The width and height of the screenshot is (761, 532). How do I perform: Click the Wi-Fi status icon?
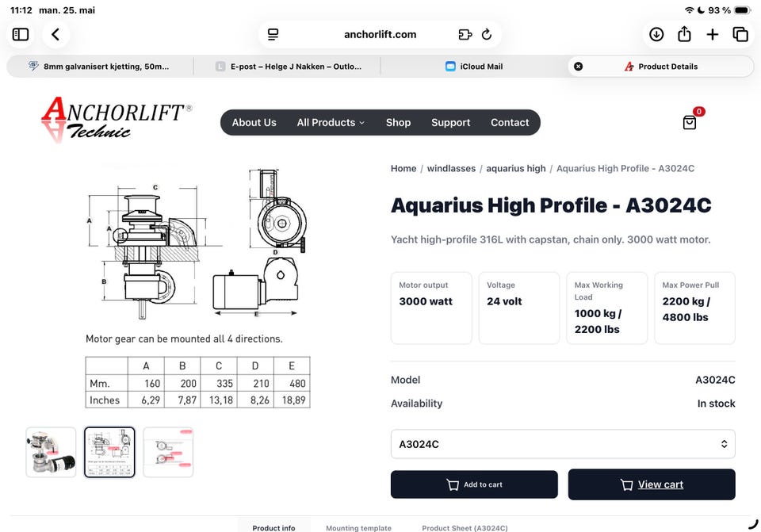click(689, 10)
